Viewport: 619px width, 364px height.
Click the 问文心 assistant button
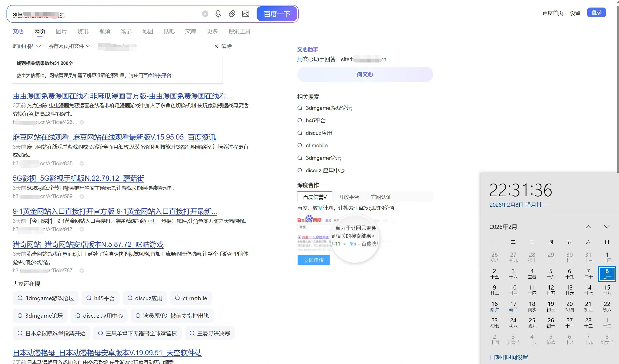point(365,74)
